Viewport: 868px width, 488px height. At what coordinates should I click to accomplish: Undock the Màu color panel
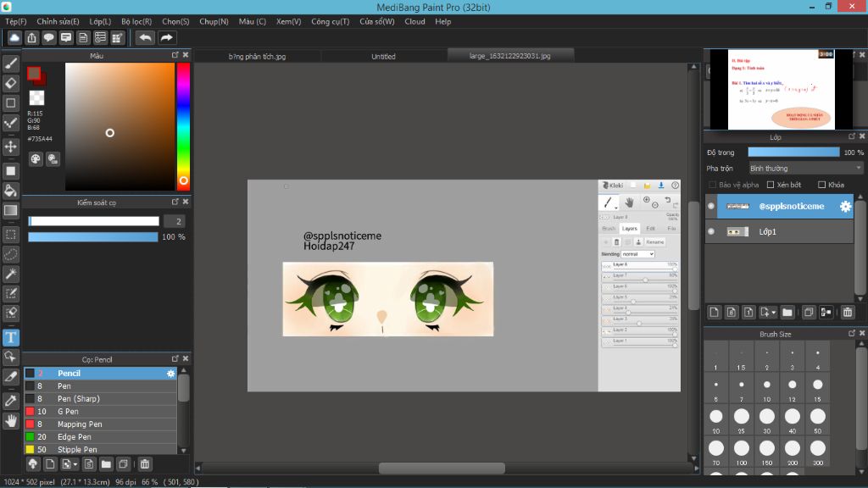[x=175, y=55]
